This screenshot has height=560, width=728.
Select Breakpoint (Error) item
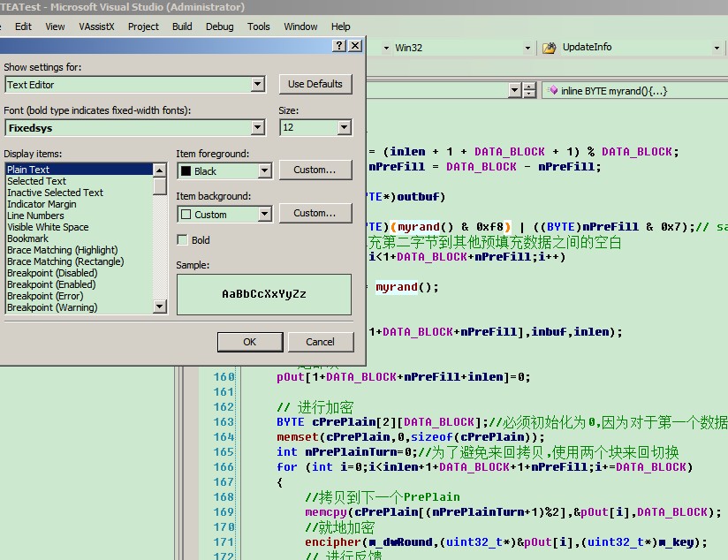tap(79, 296)
